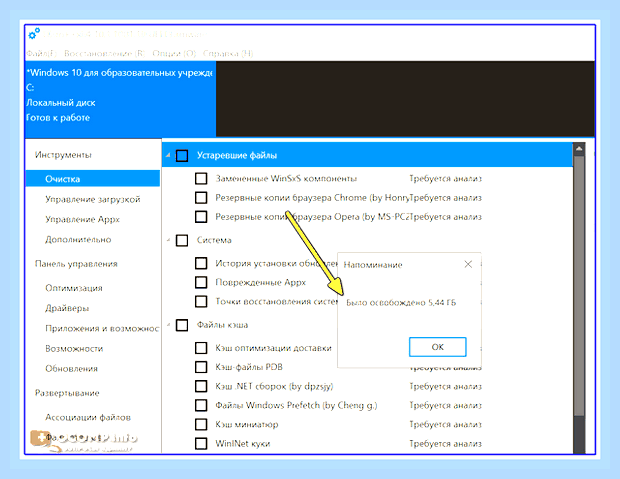The image size is (620, 479).
Task: Click Требуется анализ in Кэш .NET сборок row
Action: [446, 386]
